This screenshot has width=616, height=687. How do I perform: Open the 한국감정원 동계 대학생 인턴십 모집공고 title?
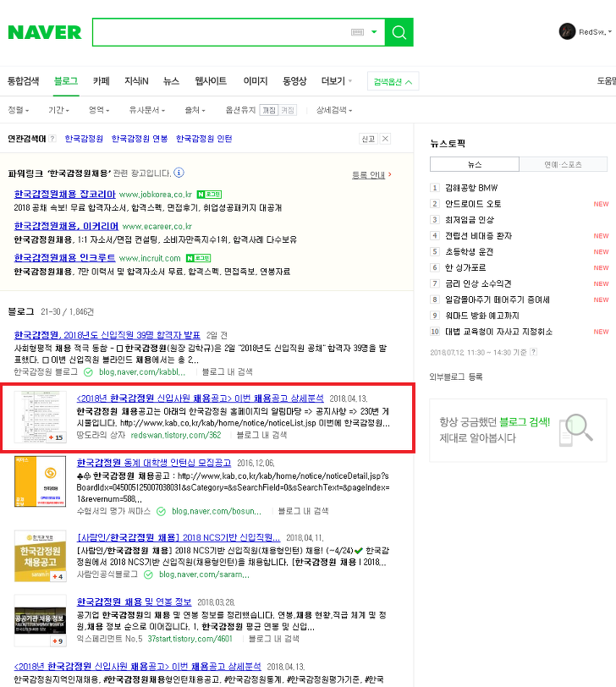pyautogui.click(x=154, y=463)
